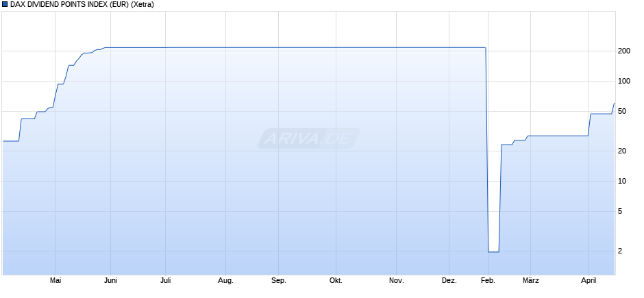The height and width of the screenshot is (298, 644).
Task: Click the 2 value on the price axis
Action: (x=622, y=251)
